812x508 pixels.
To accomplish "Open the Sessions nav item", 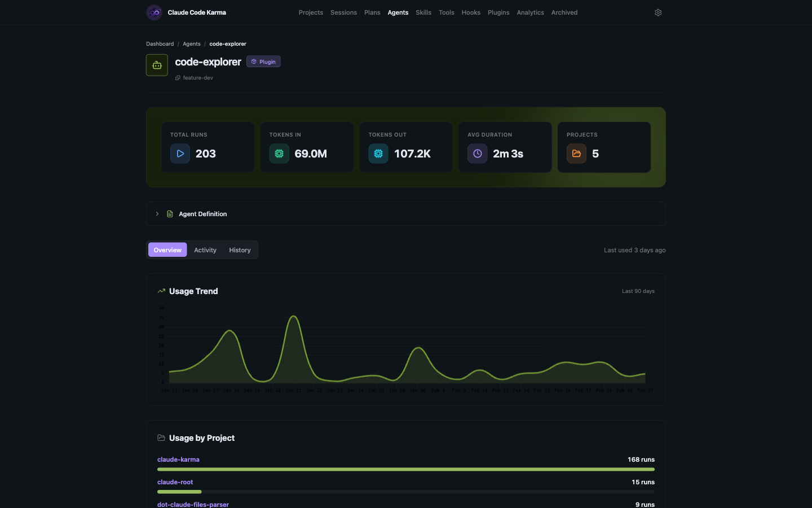I will coord(343,12).
